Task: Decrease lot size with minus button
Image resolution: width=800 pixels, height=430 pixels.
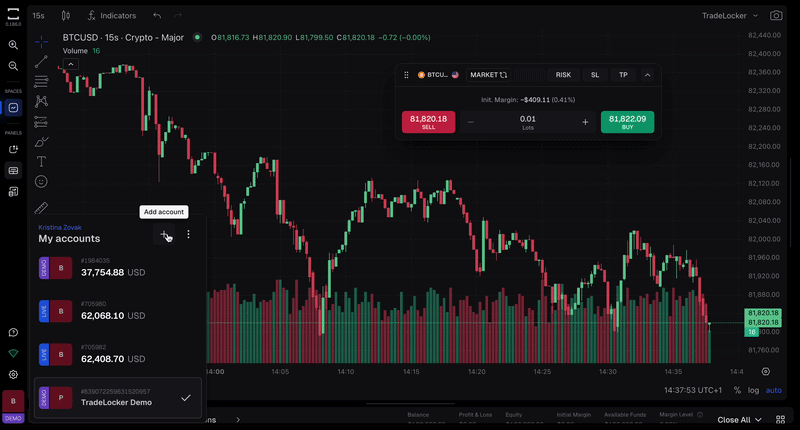Action: (470, 122)
